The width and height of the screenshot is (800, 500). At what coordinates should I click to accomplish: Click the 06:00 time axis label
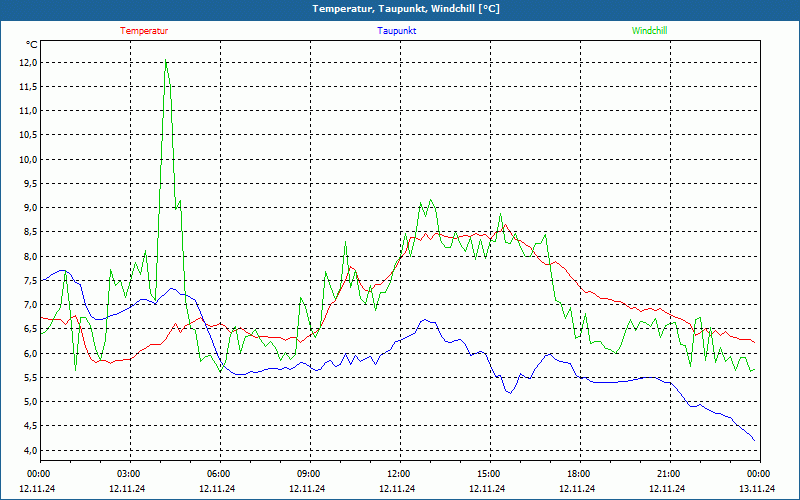tap(220, 473)
